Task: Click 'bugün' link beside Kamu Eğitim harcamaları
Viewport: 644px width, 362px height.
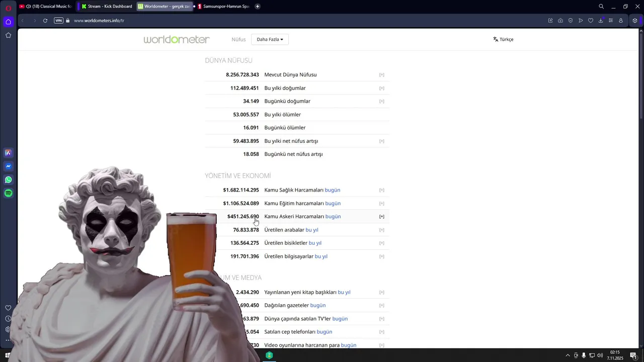Action: tap(333, 204)
